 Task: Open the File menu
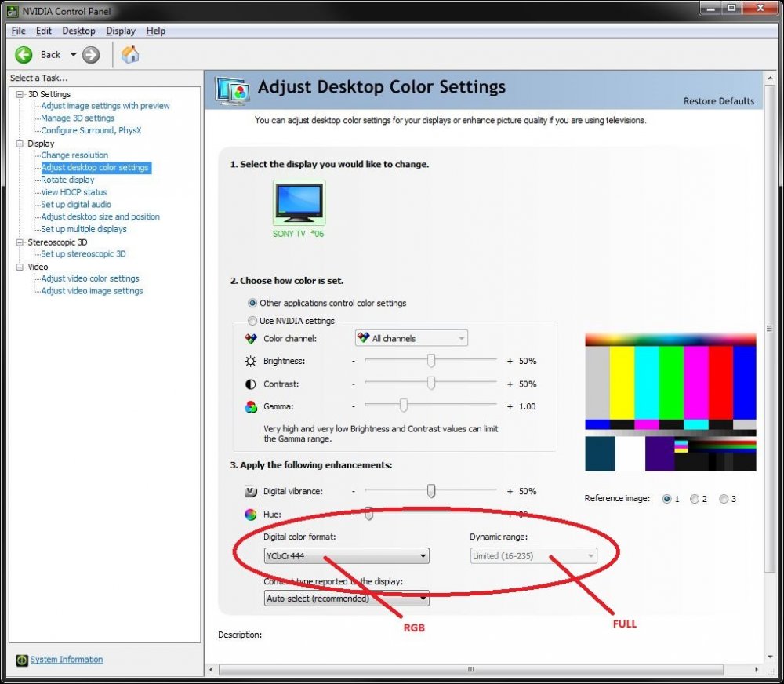tap(19, 31)
